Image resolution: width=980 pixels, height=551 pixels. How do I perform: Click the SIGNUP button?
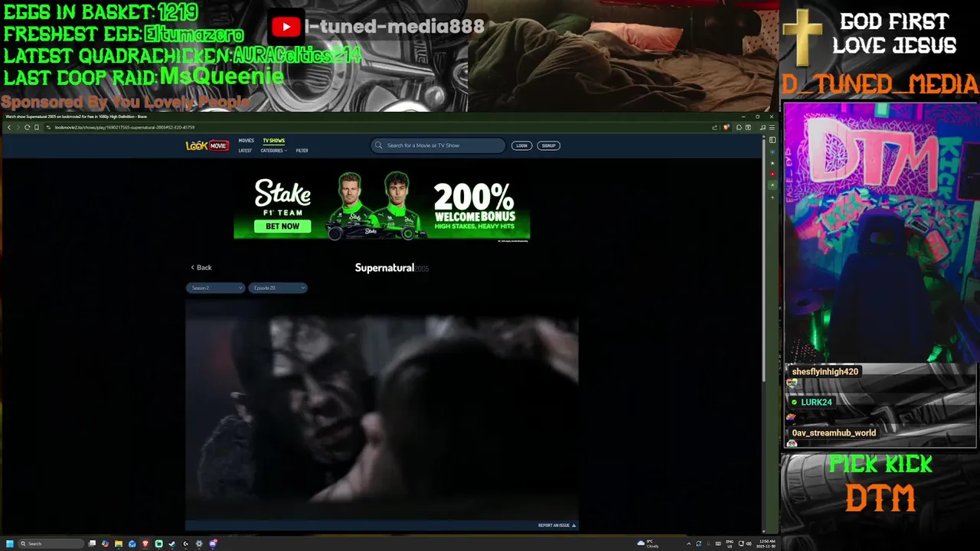coord(548,145)
